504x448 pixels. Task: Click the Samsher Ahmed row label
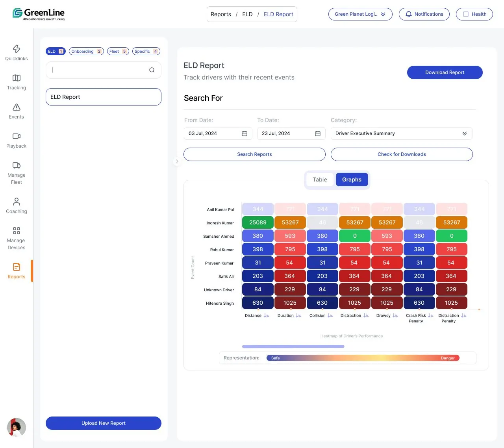219,237
